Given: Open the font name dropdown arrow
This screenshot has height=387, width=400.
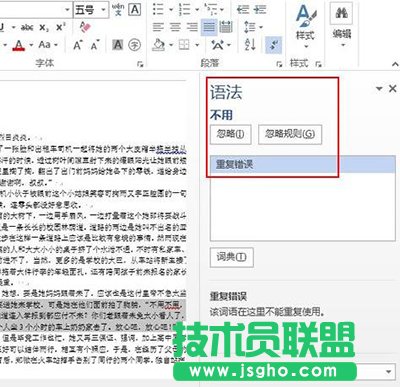Looking at the screenshot, I should point(67,10).
